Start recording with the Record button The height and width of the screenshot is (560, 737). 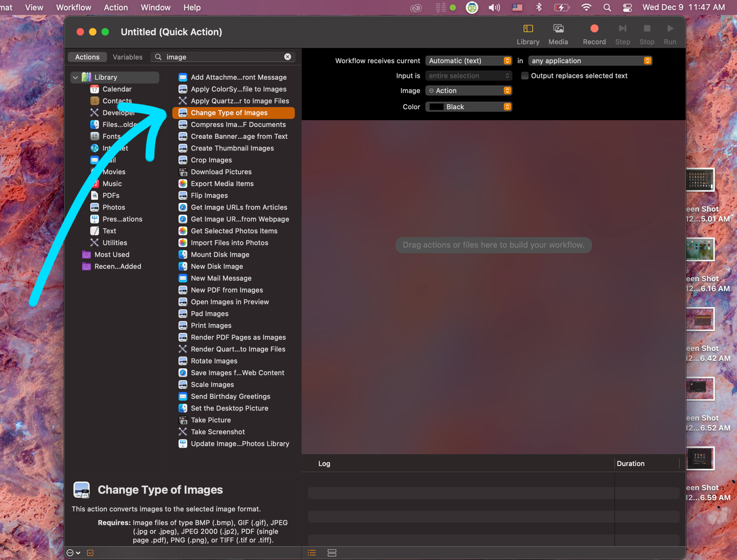pyautogui.click(x=594, y=34)
